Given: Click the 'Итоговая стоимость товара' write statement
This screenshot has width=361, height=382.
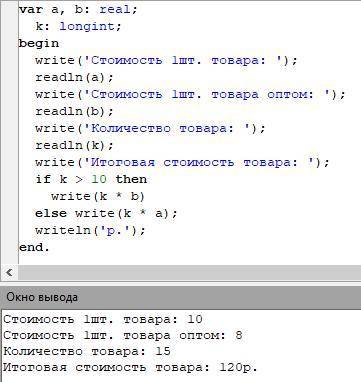Looking at the screenshot, I should tap(182, 162).
